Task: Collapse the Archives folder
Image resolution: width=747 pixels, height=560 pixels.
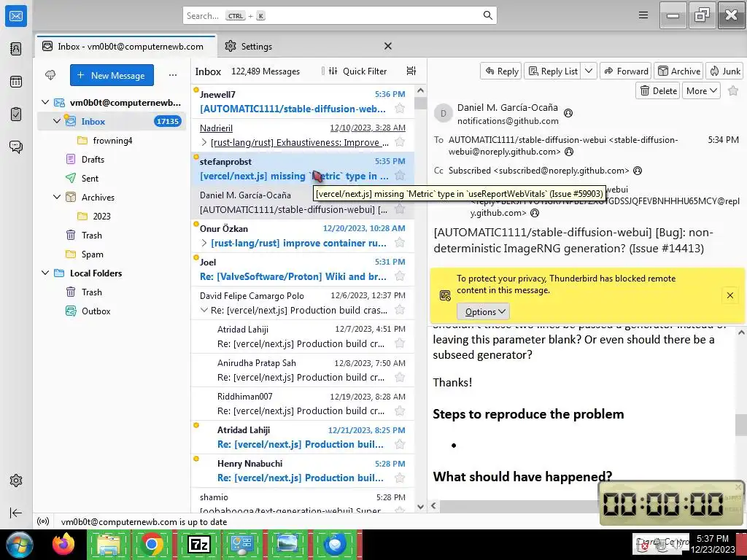Action: click(x=57, y=197)
